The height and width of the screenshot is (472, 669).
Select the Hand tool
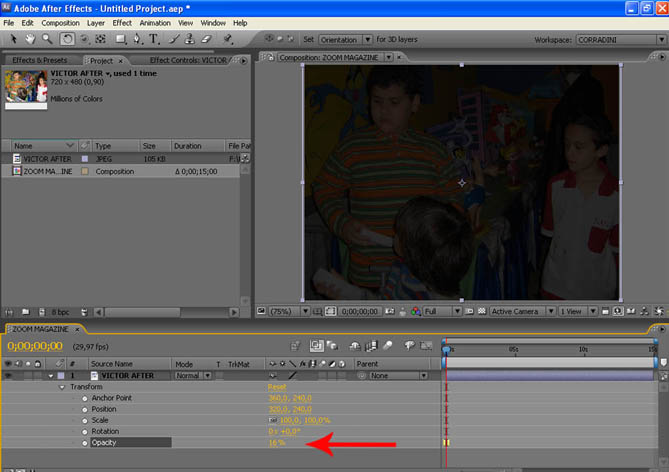coord(30,39)
